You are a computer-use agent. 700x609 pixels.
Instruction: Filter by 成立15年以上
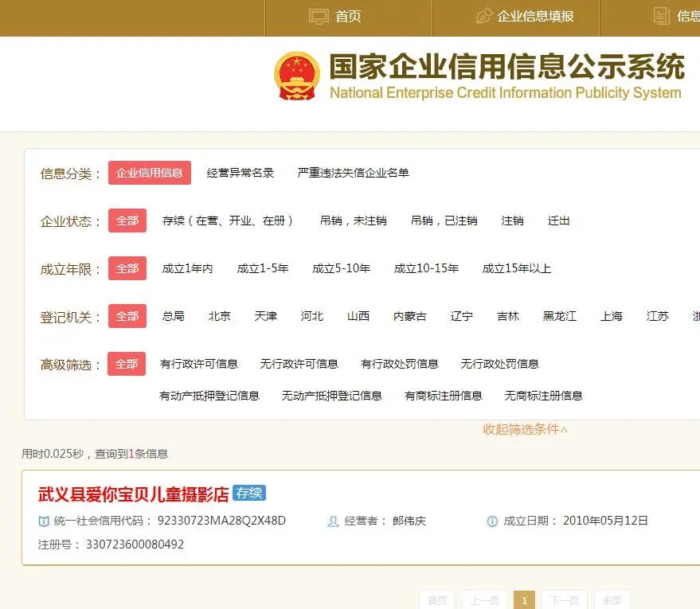click(x=517, y=268)
